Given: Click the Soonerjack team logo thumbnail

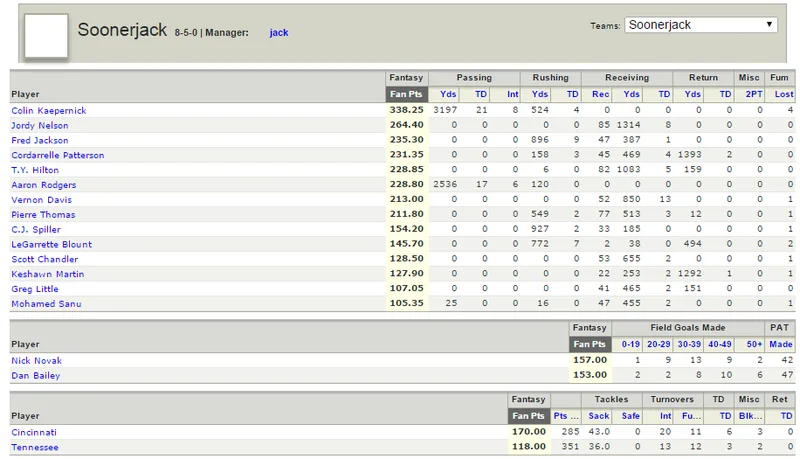Looking at the screenshot, I should [46, 35].
